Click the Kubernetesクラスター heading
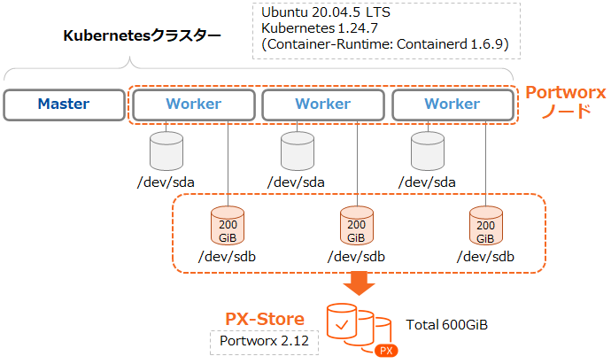Viewport: 611px width, 364px height. pyautogui.click(x=142, y=35)
